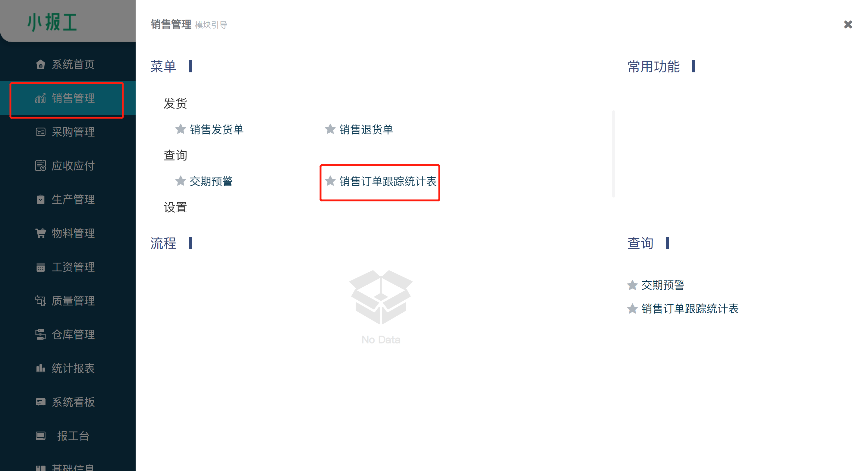
Task: Toggle favorite star for 交期预警 in menu
Action: click(181, 181)
